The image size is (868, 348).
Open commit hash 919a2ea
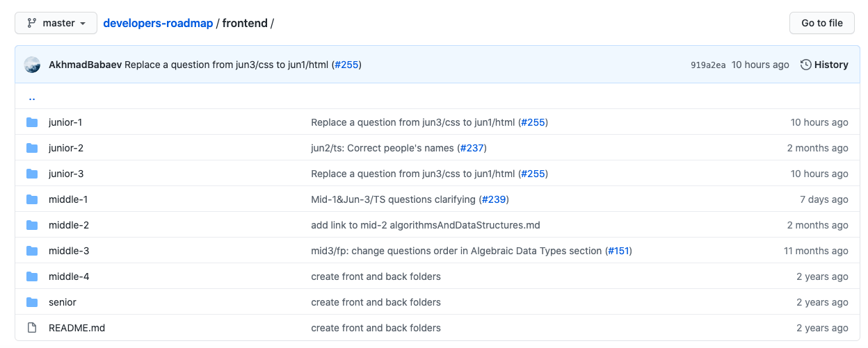tap(707, 65)
